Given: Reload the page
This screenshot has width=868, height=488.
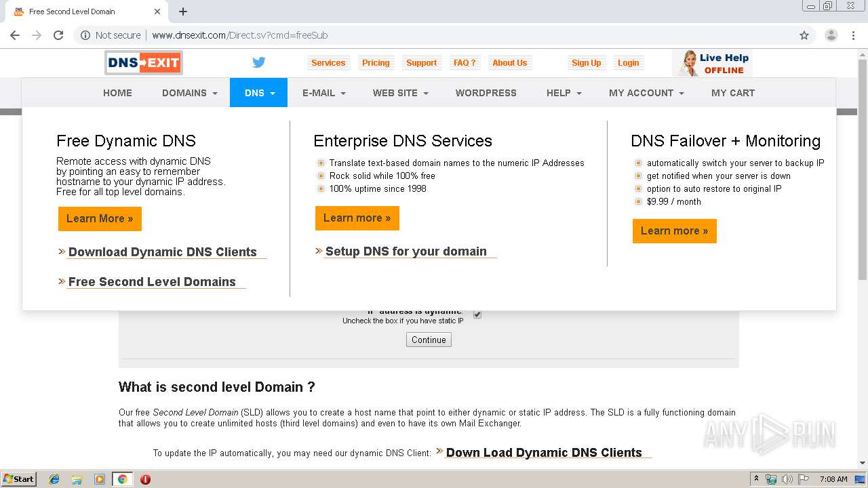Looking at the screenshot, I should coord(58,35).
